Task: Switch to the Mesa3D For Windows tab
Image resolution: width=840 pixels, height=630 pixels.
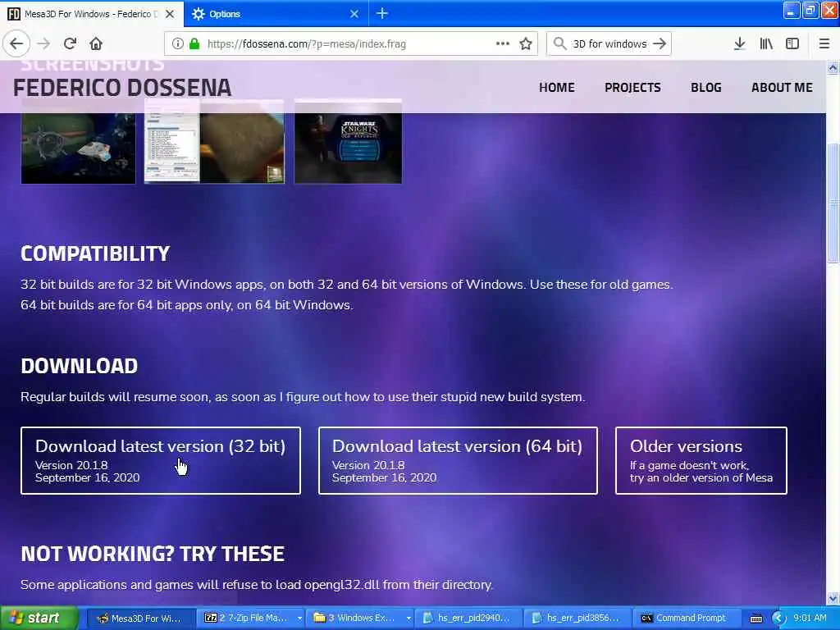Action: tap(92, 14)
